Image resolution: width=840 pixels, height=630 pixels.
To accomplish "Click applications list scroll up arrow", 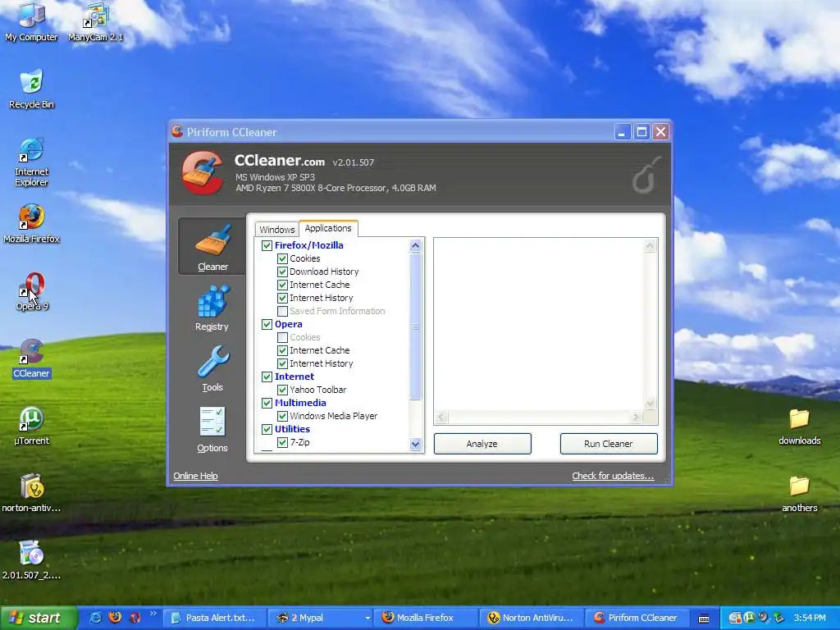I will pos(415,246).
